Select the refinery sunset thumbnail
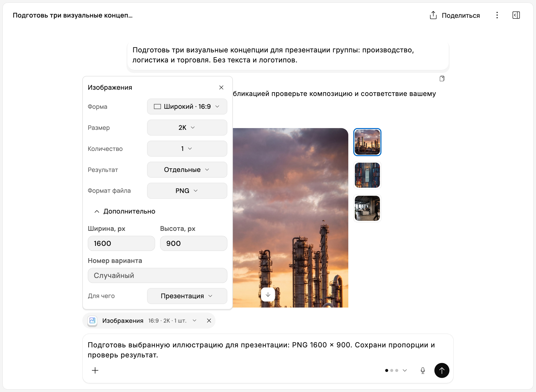This screenshot has height=392, width=536. click(367, 142)
